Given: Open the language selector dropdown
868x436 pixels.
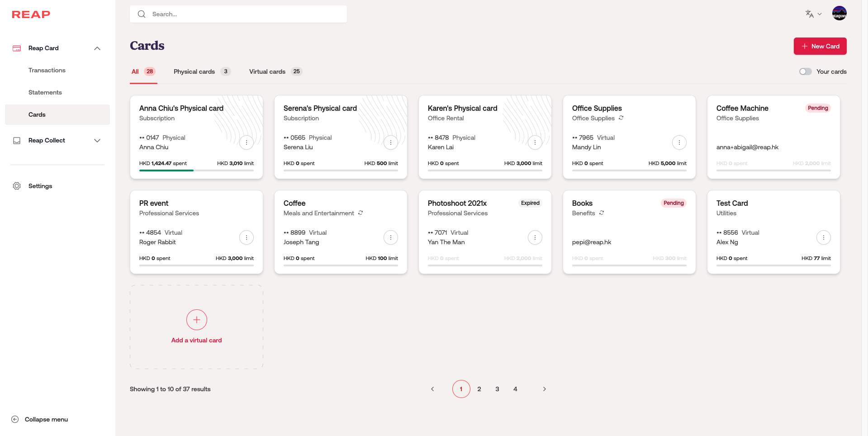Looking at the screenshot, I should pyautogui.click(x=813, y=14).
